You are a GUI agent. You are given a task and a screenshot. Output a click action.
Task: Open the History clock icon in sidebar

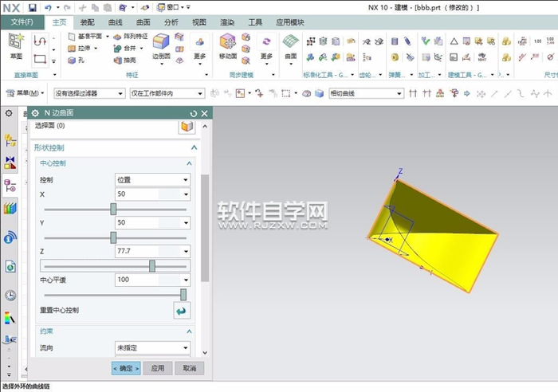(10, 295)
